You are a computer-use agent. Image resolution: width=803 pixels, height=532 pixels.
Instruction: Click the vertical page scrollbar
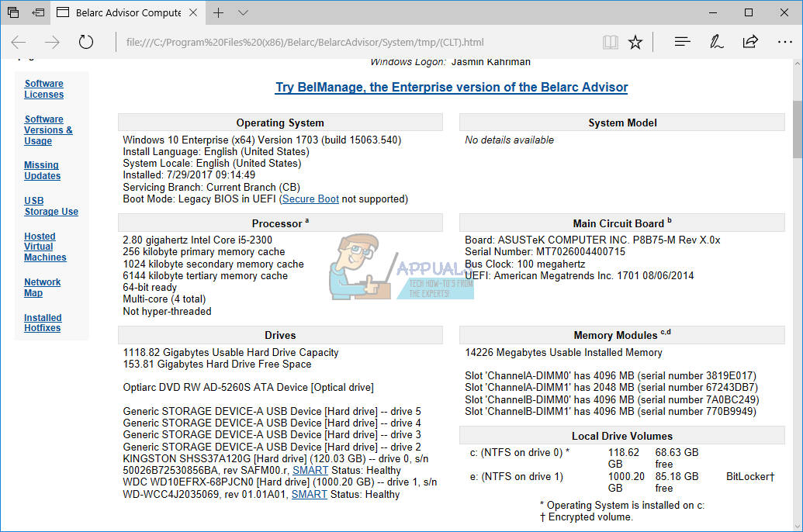click(x=797, y=124)
